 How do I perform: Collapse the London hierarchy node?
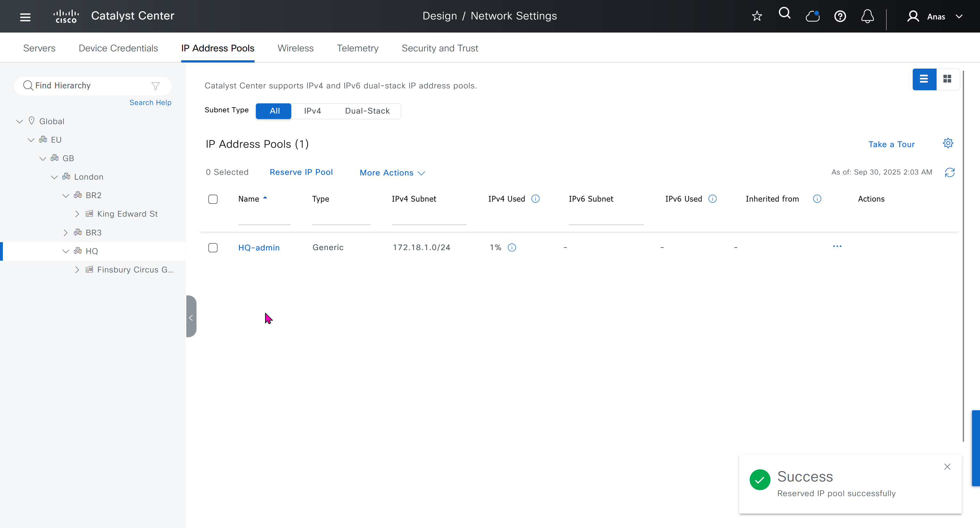[54, 177]
